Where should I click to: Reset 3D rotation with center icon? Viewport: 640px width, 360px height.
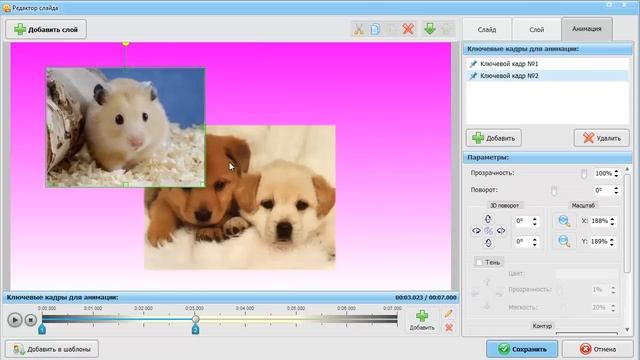tap(488, 231)
